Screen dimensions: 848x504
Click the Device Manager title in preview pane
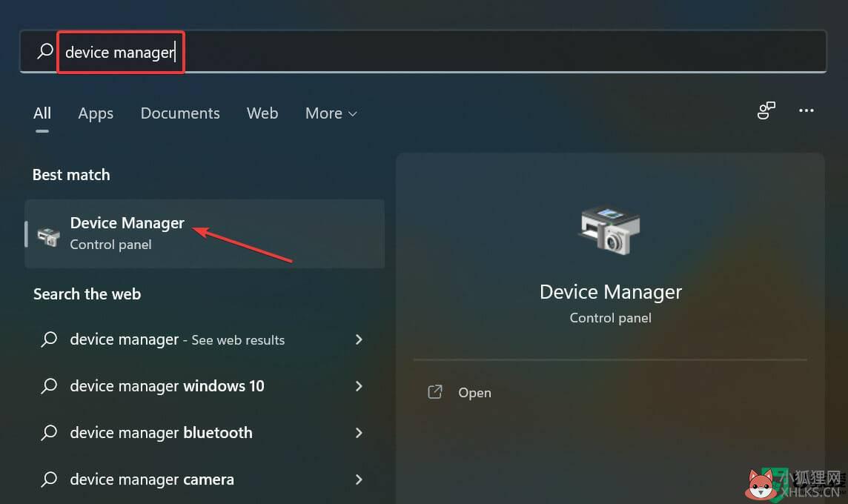611,292
